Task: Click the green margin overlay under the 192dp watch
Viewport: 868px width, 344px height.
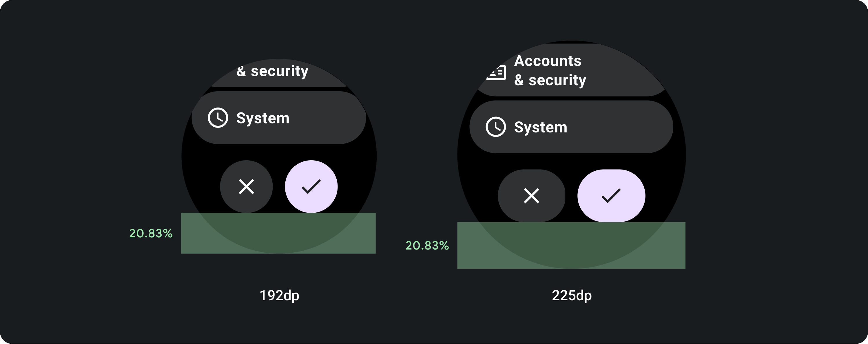Action: 278,233
